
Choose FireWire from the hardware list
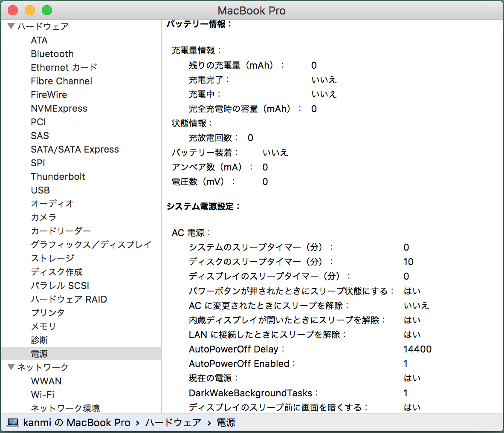pyautogui.click(x=49, y=95)
